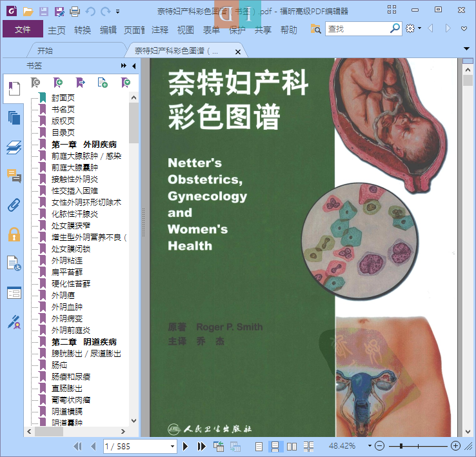
Task: Collapse the ribbon with the chevron
Action: pos(464,28)
